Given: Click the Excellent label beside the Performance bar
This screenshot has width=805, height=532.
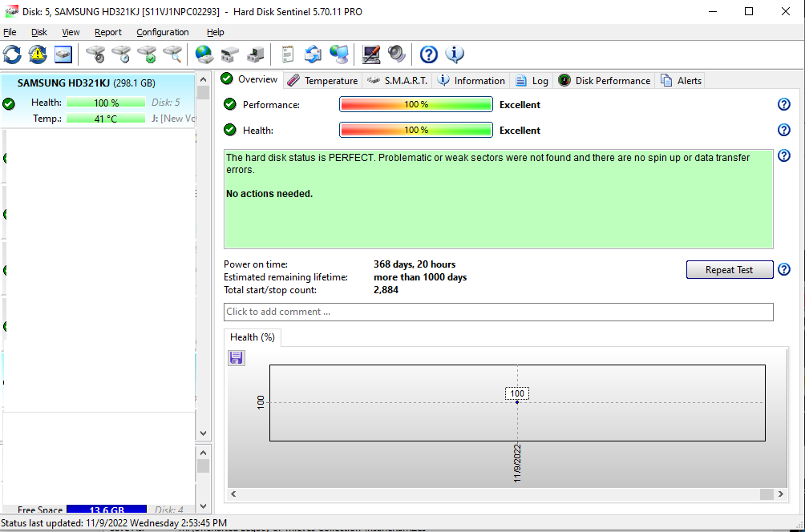Looking at the screenshot, I should (x=520, y=104).
